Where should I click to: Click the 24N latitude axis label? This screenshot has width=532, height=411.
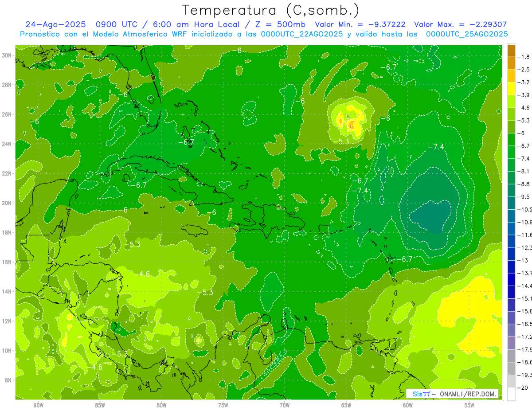(x=7, y=144)
